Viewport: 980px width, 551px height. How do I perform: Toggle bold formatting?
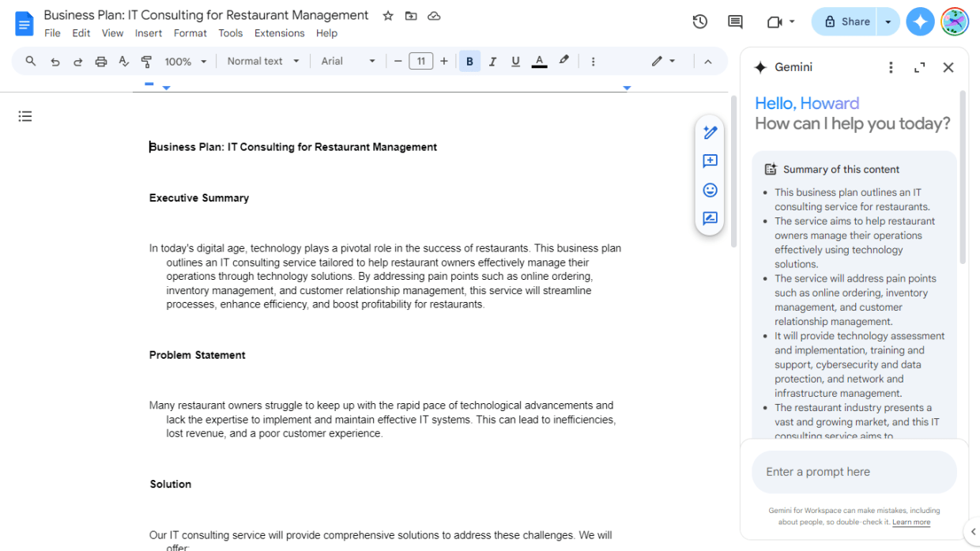click(x=469, y=60)
